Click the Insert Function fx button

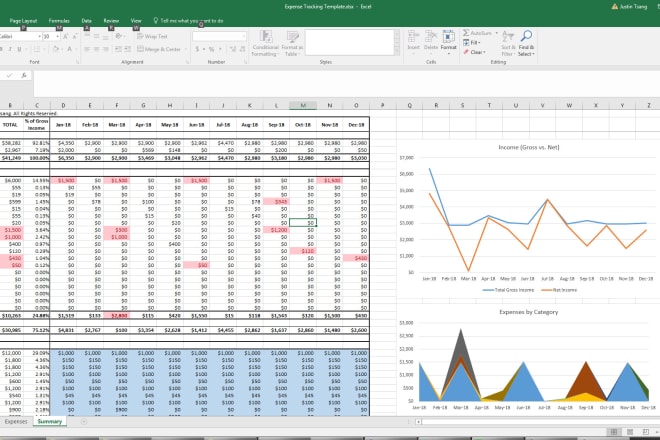click(x=24, y=75)
